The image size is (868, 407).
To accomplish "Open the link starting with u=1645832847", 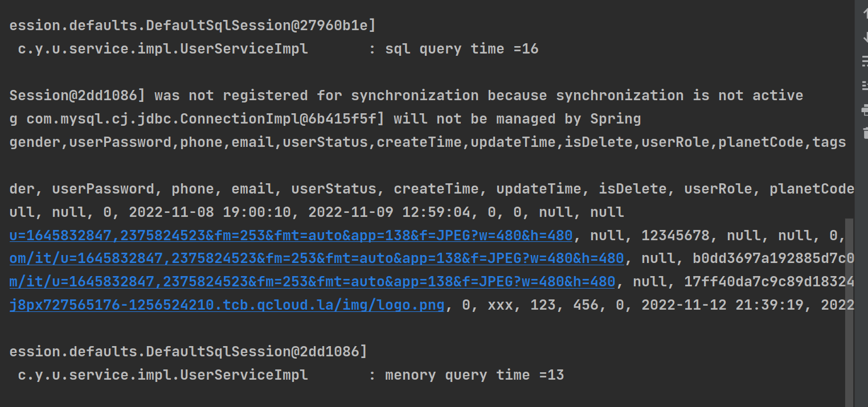I will [x=291, y=235].
